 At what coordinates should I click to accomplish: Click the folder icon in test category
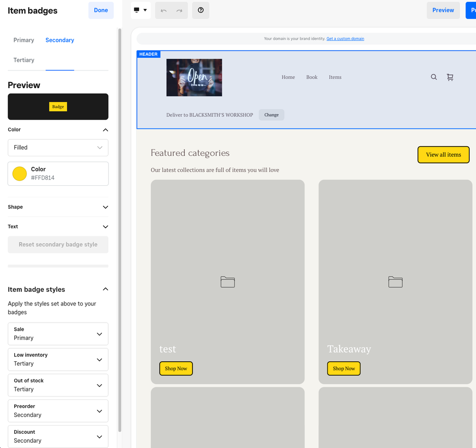pos(228,282)
